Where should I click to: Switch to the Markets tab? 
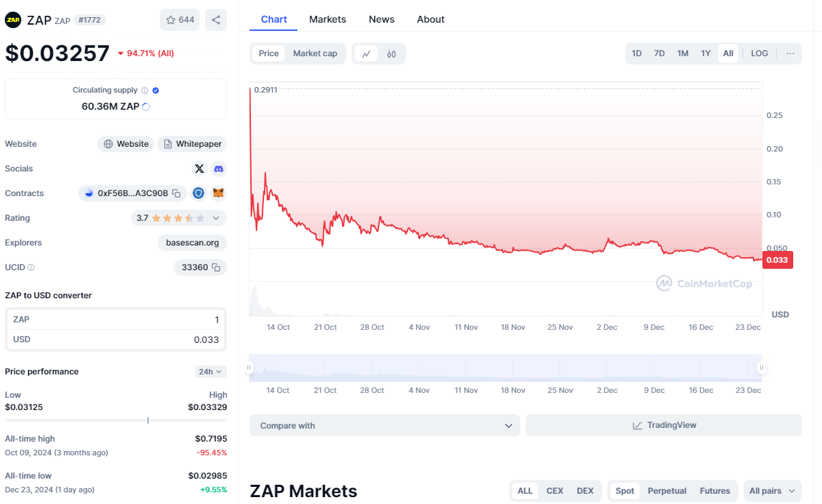(x=327, y=19)
